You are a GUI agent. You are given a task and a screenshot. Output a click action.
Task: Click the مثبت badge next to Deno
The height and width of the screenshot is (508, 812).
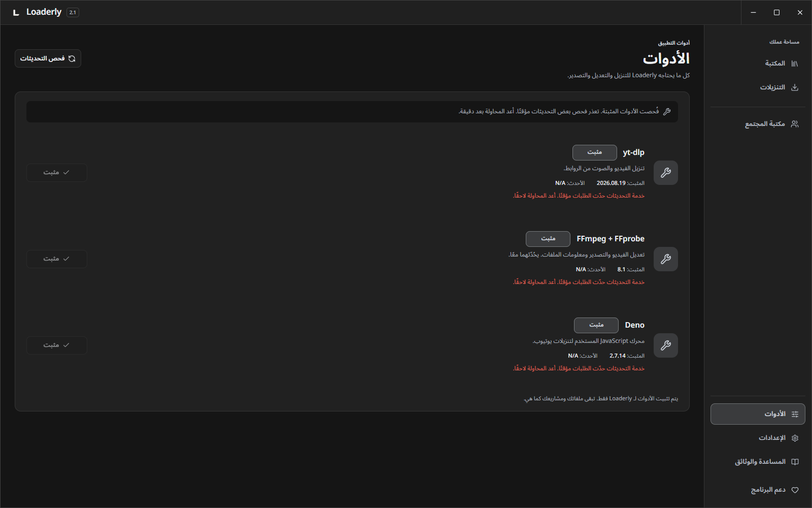click(x=596, y=325)
